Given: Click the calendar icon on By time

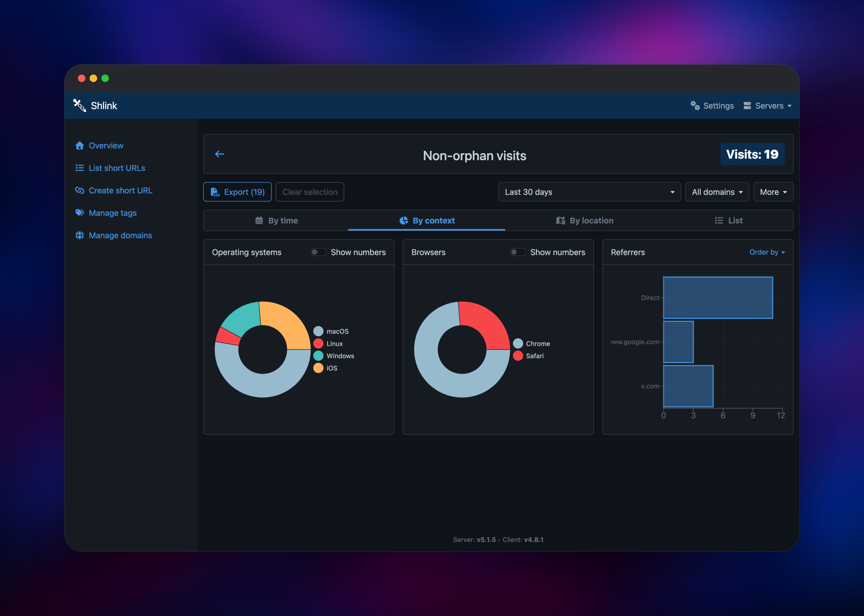Looking at the screenshot, I should (x=259, y=220).
